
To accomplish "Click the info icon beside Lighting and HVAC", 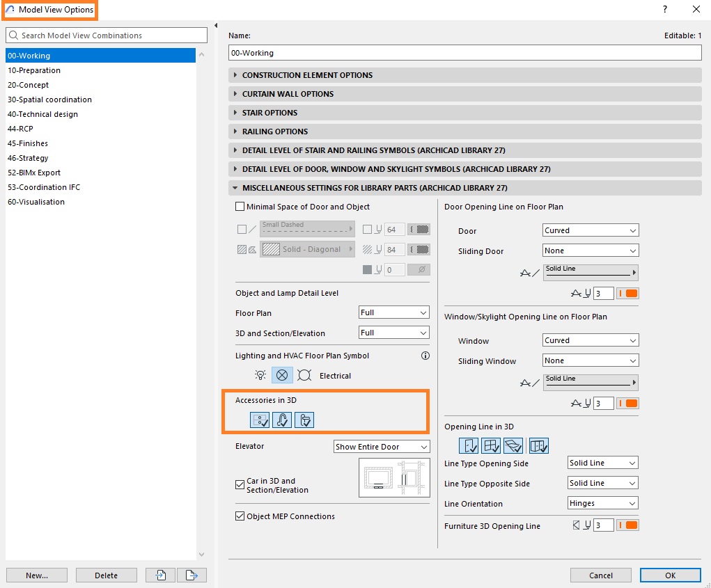I will point(425,356).
